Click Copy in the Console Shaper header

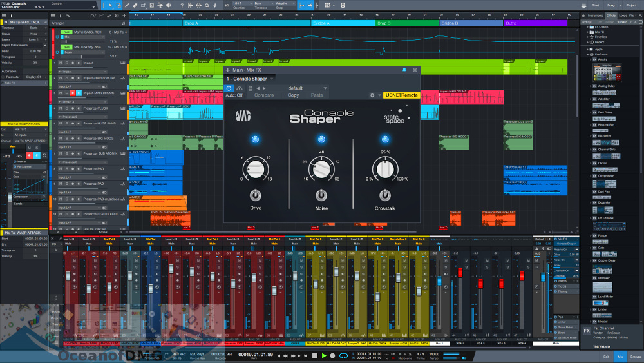pyautogui.click(x=293, y=95)
